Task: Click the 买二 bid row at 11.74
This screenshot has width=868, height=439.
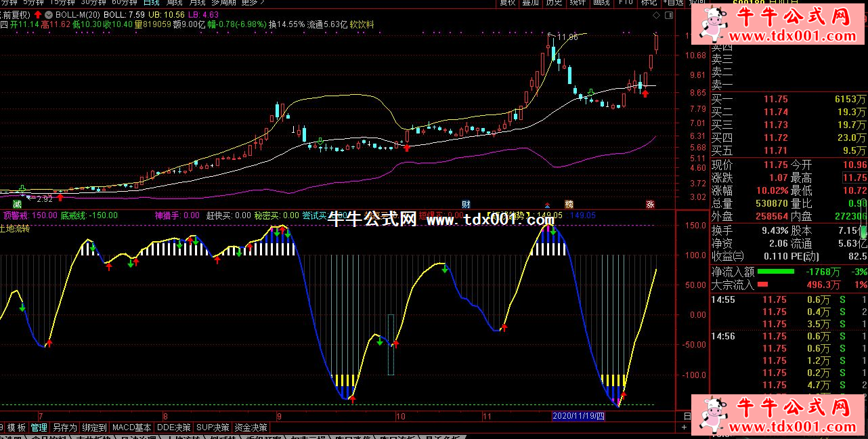Action: [789, 112]
